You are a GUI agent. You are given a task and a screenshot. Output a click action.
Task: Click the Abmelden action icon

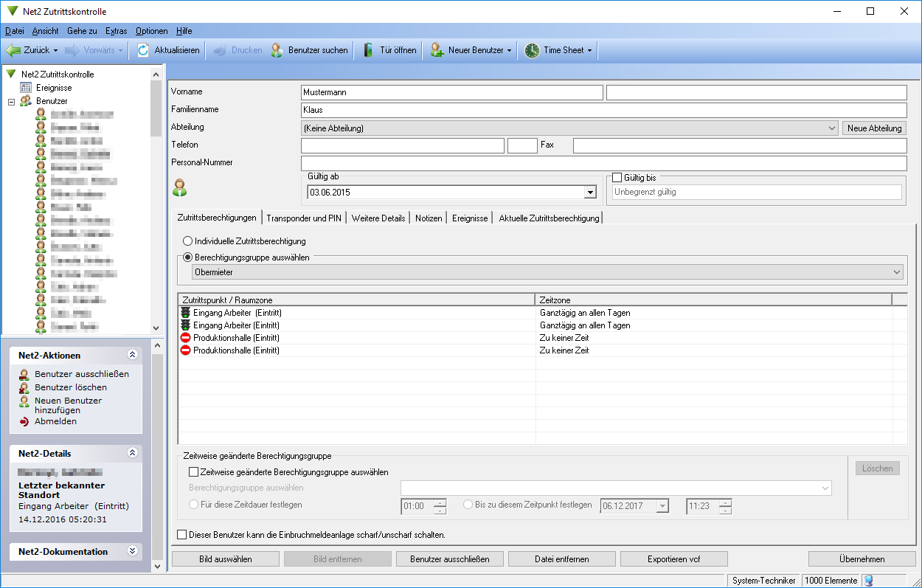24,422
